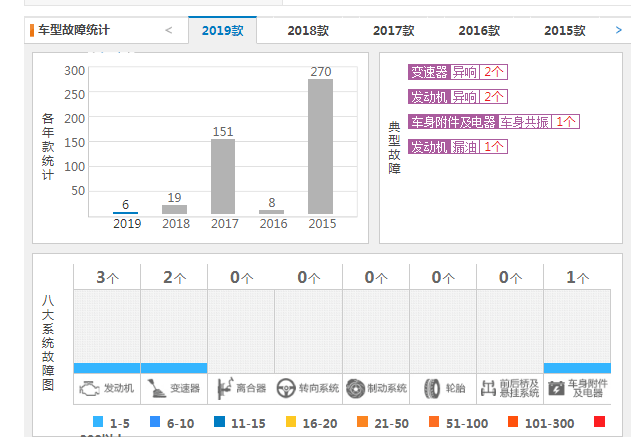
Task: Click the 1-5 legend color swatch
Action: point(98,422)
